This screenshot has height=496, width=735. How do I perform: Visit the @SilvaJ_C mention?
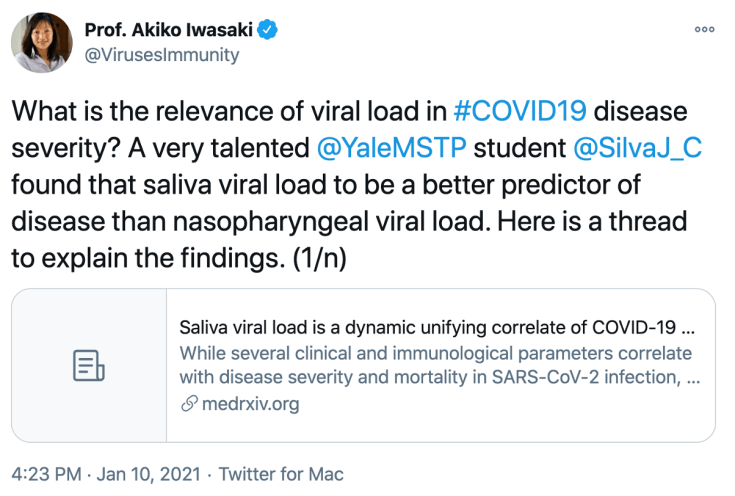coord(638,149)
